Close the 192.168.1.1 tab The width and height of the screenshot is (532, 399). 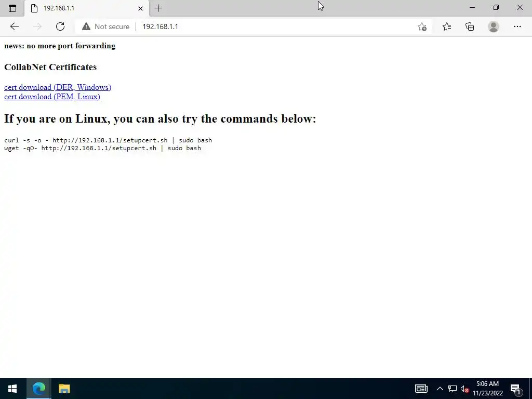(140, 8)
